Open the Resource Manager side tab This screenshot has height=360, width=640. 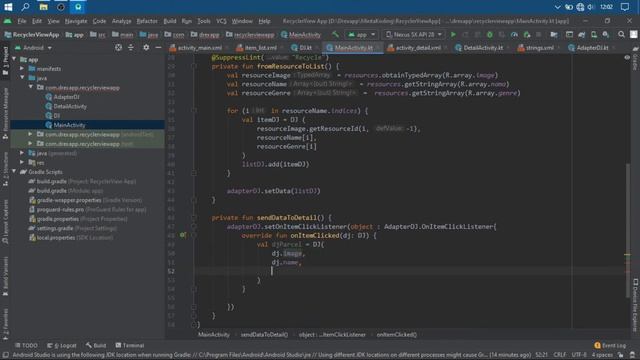click(5, 114)
